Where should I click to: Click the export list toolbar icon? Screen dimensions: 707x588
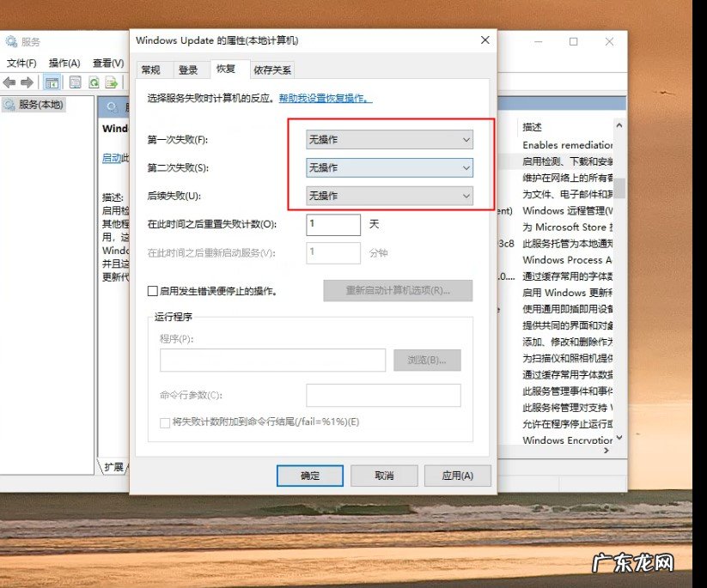[112, 82]
